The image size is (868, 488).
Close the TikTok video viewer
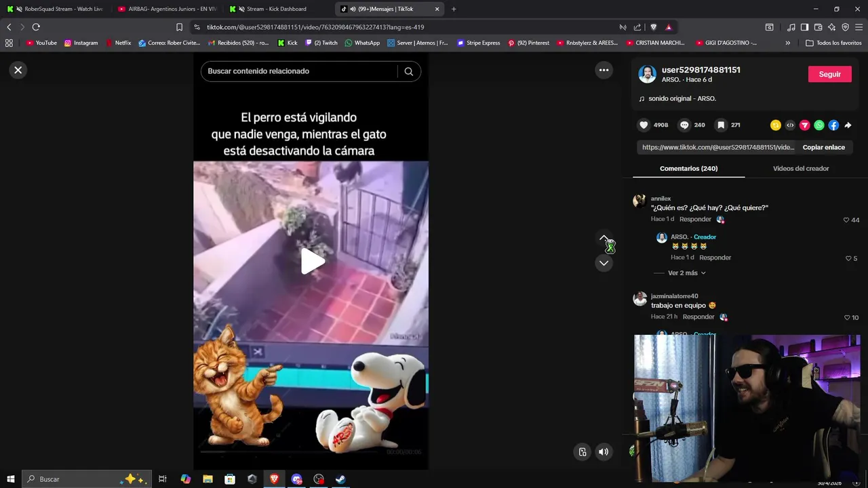click(x=18, y=70)
